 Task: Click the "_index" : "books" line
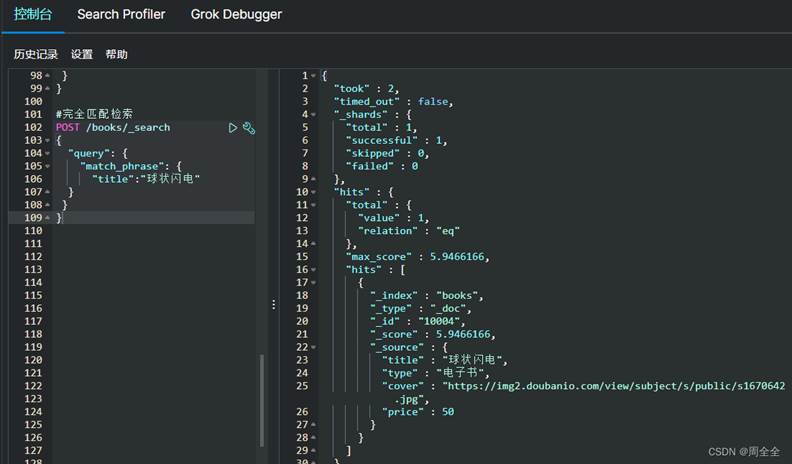point(427,295)
